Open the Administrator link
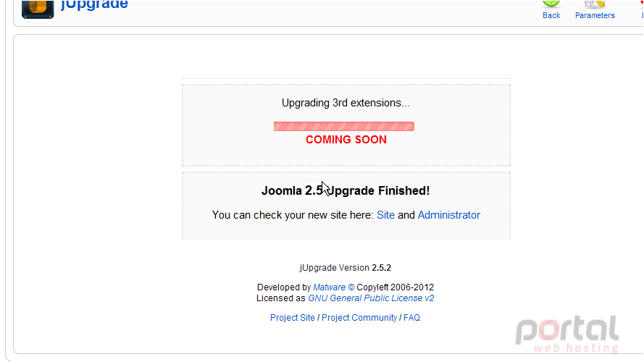 449,215
